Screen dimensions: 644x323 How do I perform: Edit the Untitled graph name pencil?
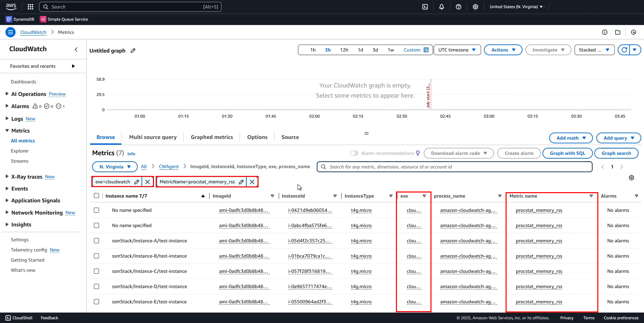[133, 51]
